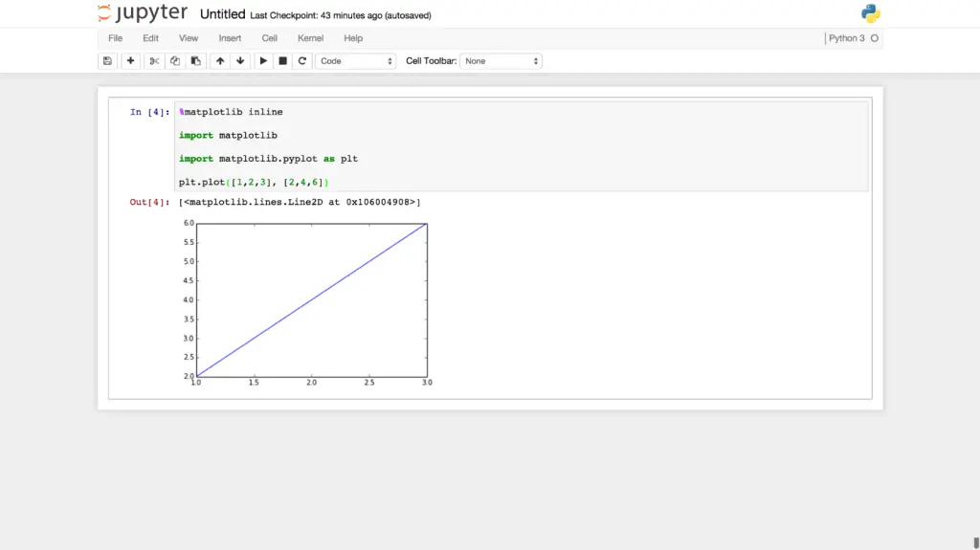Place cursor in the plt.plot code line
This screenshot has width=980, height=550.
[x=254, y=182]
